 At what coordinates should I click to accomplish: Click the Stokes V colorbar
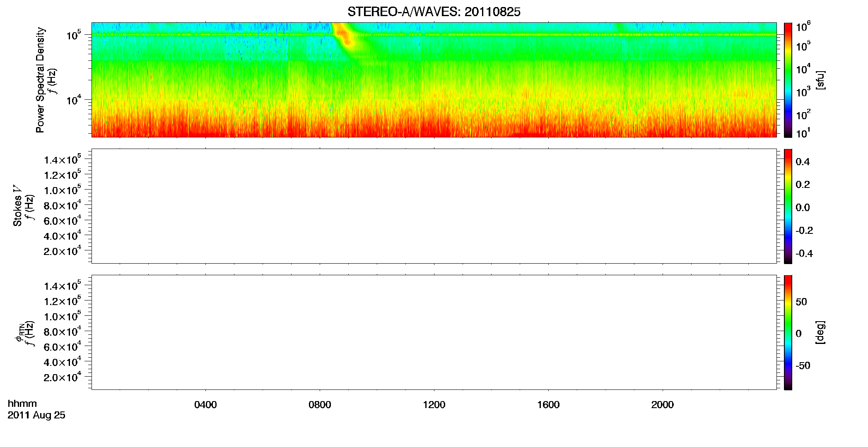coord(788,206)
